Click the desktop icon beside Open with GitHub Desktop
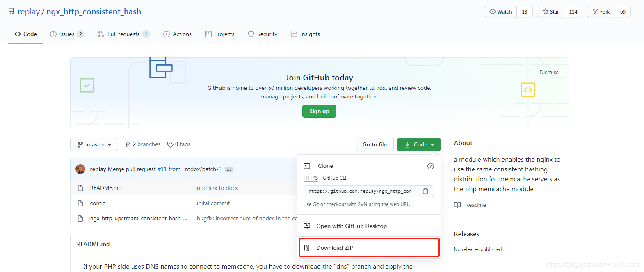644x272 pixels. (307, 226)
